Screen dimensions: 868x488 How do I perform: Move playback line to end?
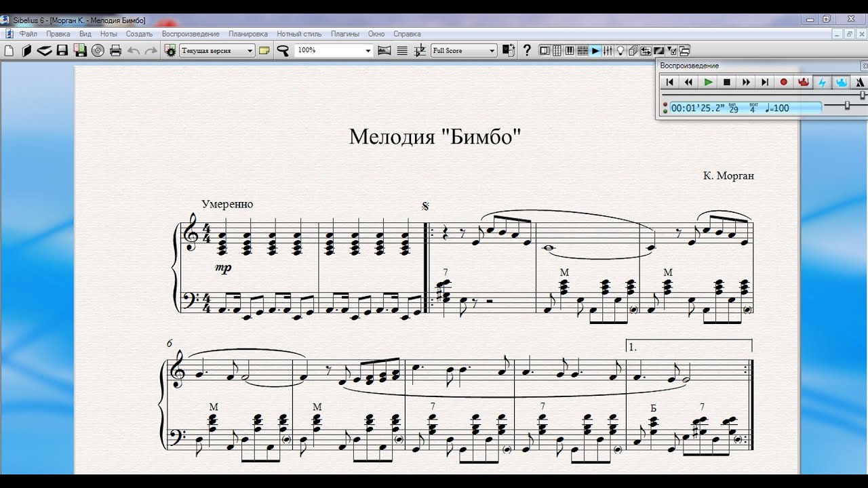(x=765, y=82)
